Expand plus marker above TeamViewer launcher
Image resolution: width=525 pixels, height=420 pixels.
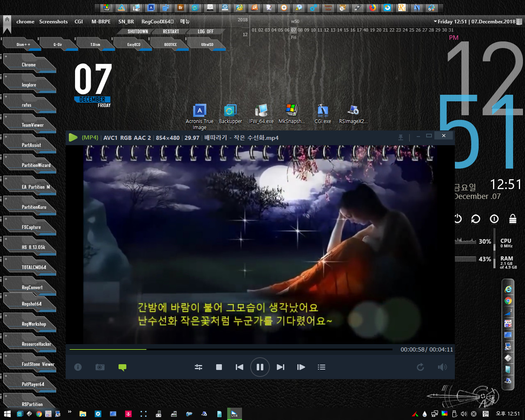click(x=6, y=117)
